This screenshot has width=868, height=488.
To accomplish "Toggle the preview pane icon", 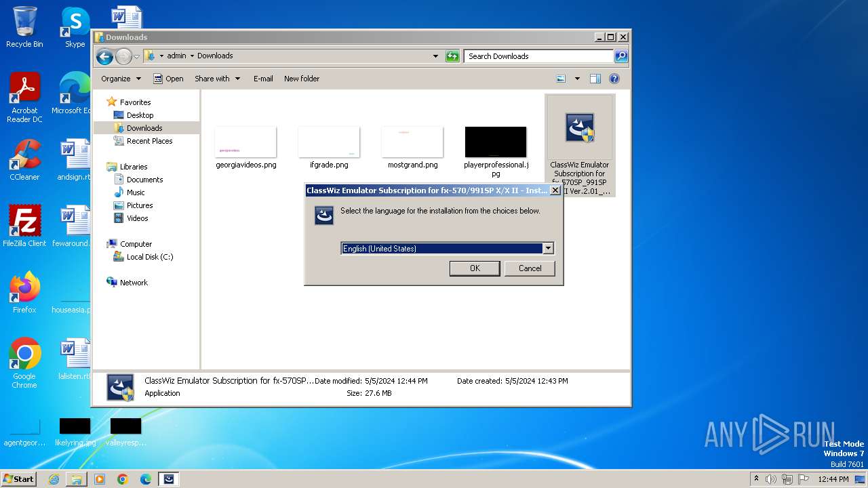I will (x=595, y=79).
